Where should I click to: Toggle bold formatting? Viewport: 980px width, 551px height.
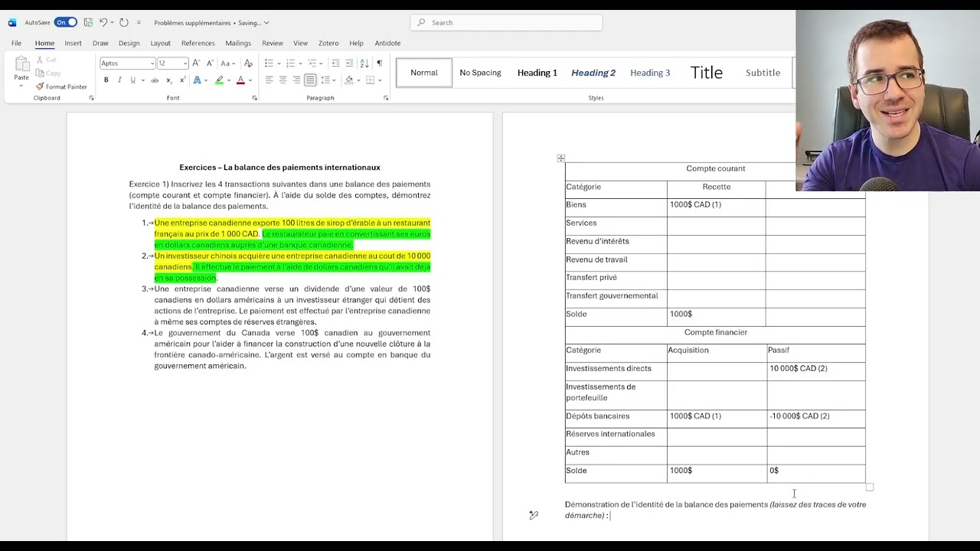[x=106, y=80]
